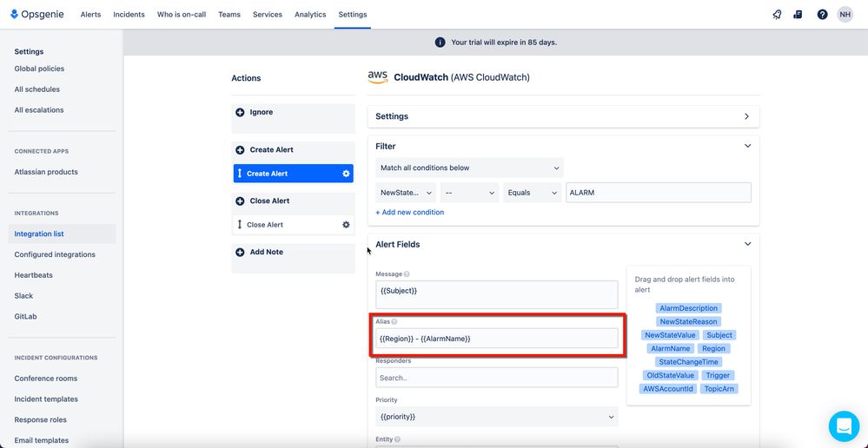Open the Settings top navigation tab

pyautogui.click(x=353, y=15)
